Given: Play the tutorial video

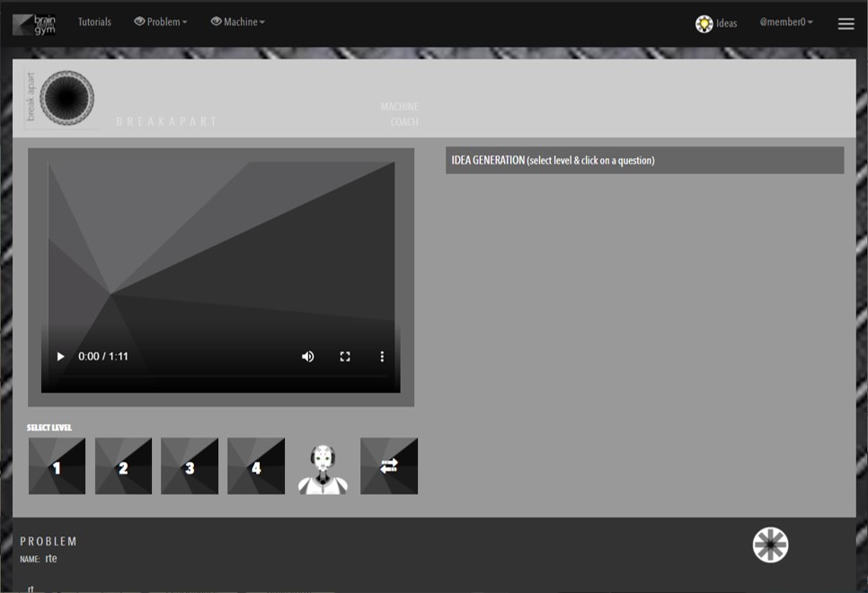Looking at the screenshot, I should [x=60, y=357].
